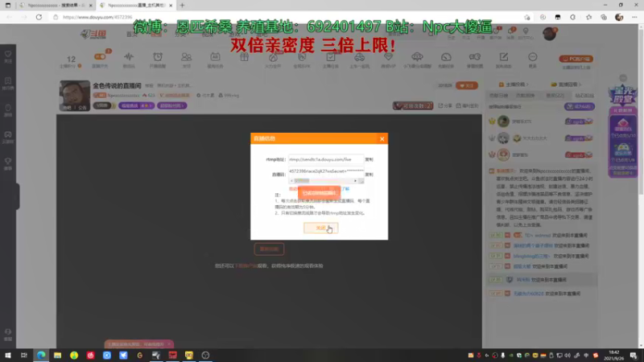
Task: Open the Windows Start menu
Action: point(8,356)
